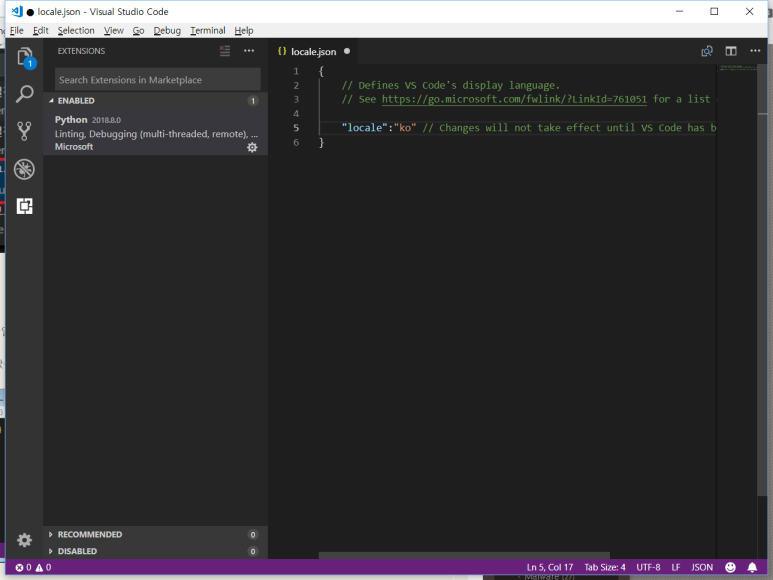Screen dimensions: 773x580
Task: Open the Debug menu
Action: [167, 31]
